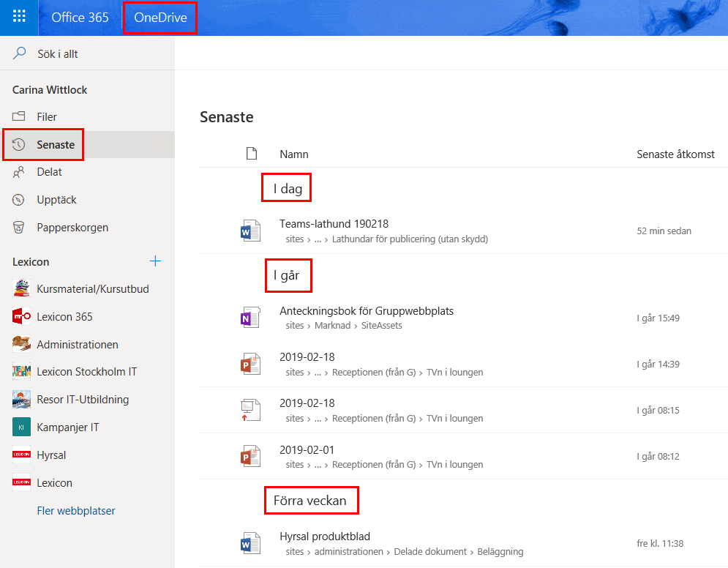Open the Hyrsal site link
Image resolution: width=728 pixels, height=568 pixels.
[51, 455]
